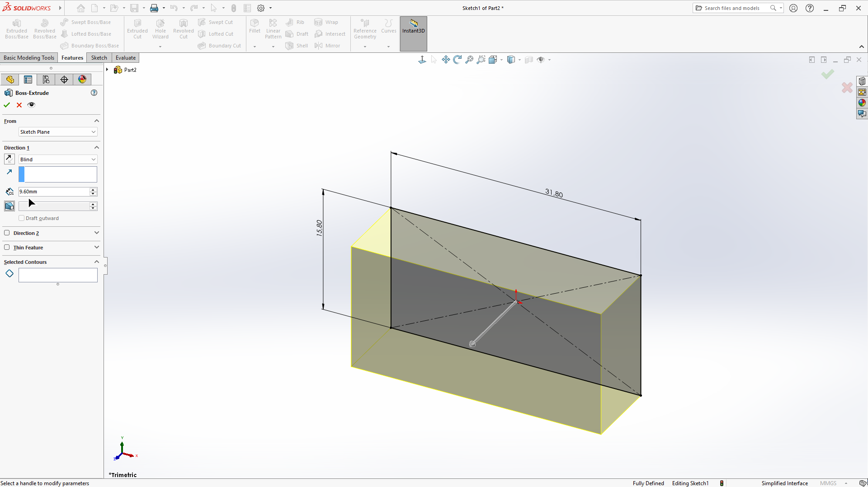The image size is (868, 487).
Task: Click the depth value field showing 9.60mm
Action: point(53,192)
